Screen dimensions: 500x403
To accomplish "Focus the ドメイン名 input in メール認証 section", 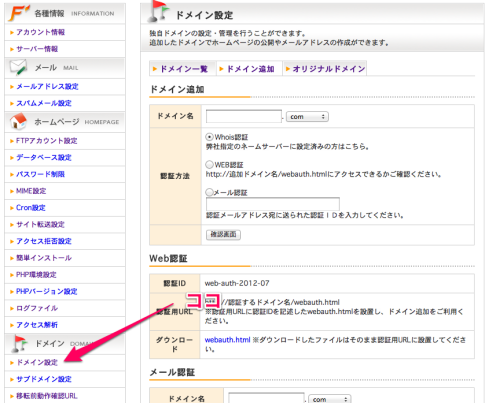I will (x=266, y=398).
